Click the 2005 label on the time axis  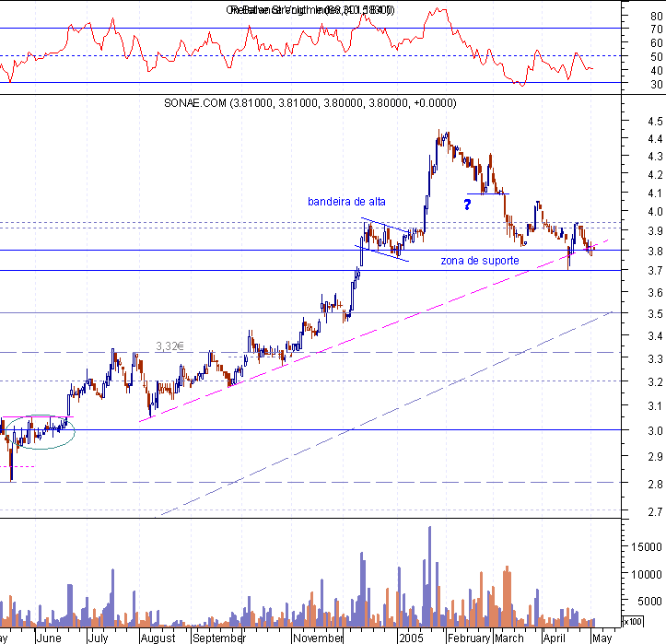click(x=411, y=638)
